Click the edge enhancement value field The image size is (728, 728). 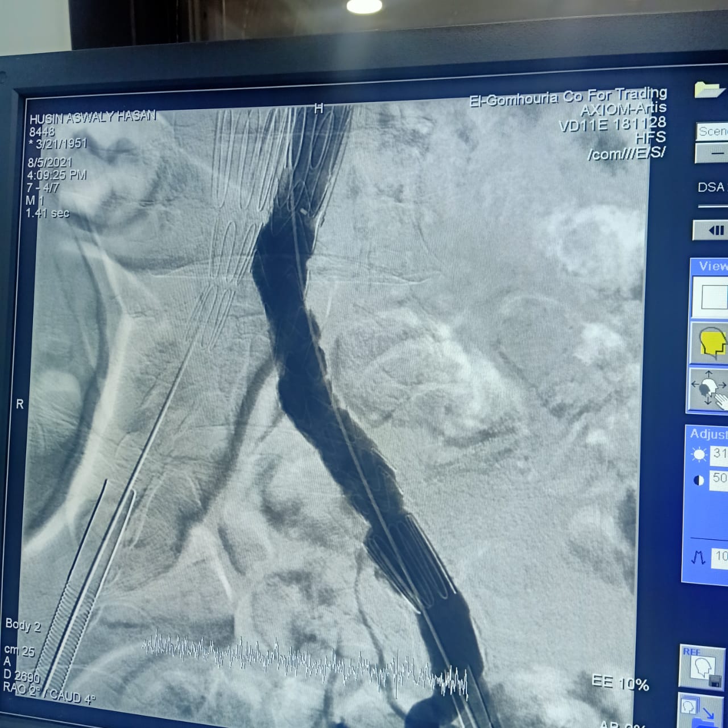(x=721, y=556)
